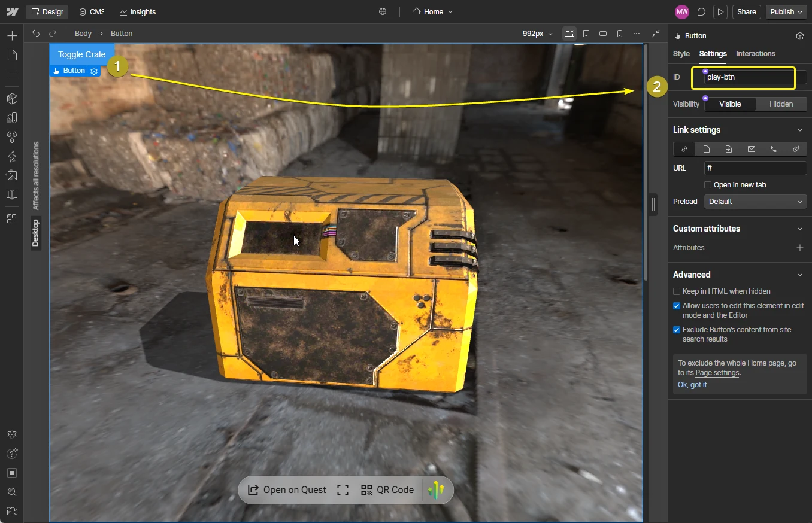Open the Style selectors droplets panel
Screen dimensions: 812x523
pyautogui.click(x=12, y=137)
